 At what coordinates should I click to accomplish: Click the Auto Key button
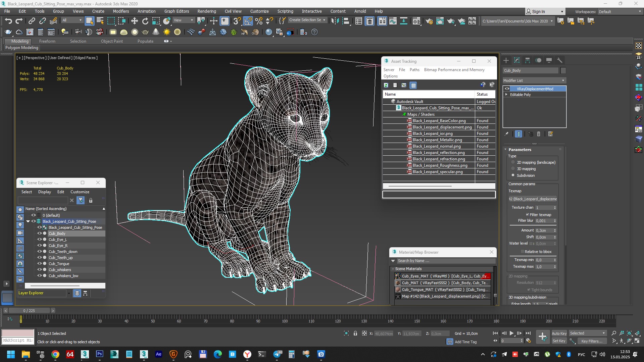pyautogui.click(x=559, y=333)
